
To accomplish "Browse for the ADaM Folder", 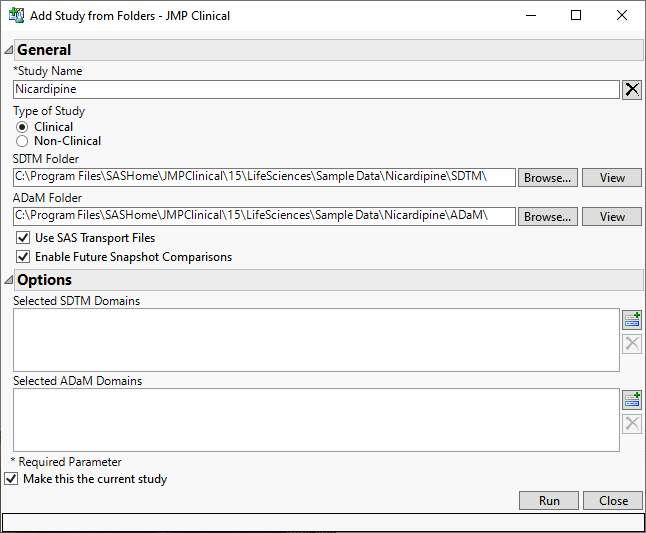I will coord(547,217).
